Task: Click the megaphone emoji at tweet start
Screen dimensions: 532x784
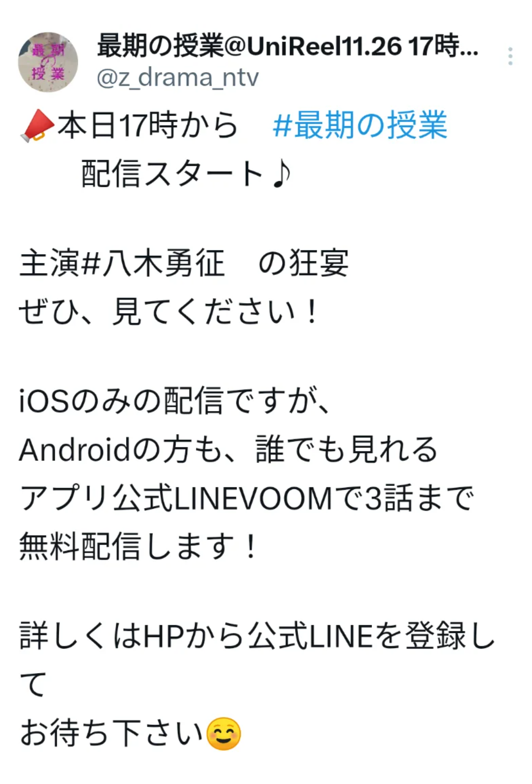Action: click(37, 126)
